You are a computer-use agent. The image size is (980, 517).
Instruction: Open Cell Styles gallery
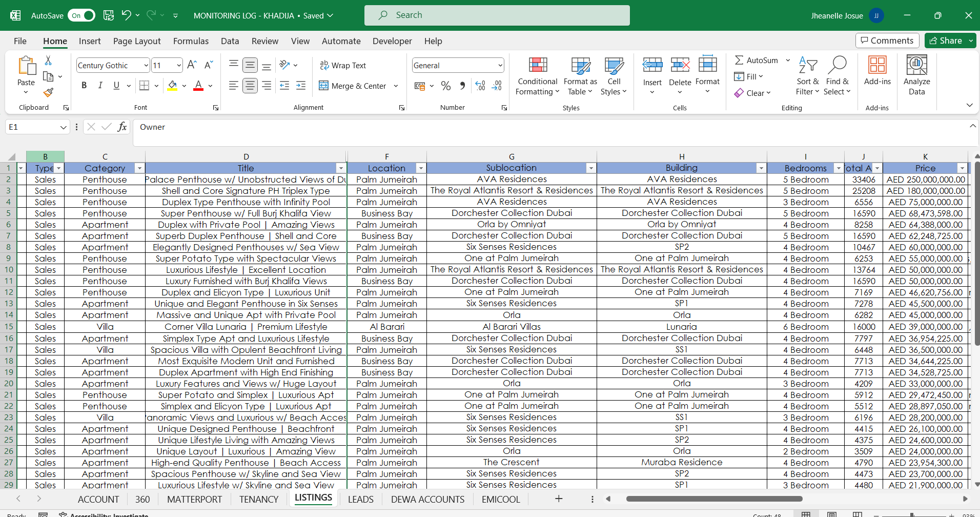point(614,75)
